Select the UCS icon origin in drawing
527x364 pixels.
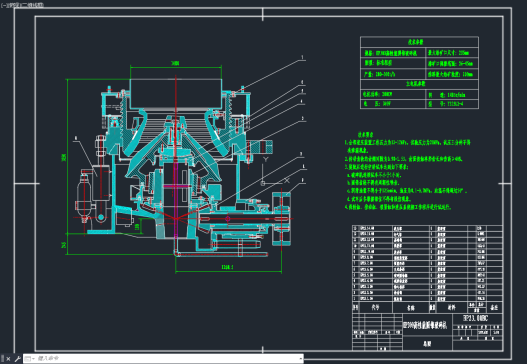tap(263, 183)
